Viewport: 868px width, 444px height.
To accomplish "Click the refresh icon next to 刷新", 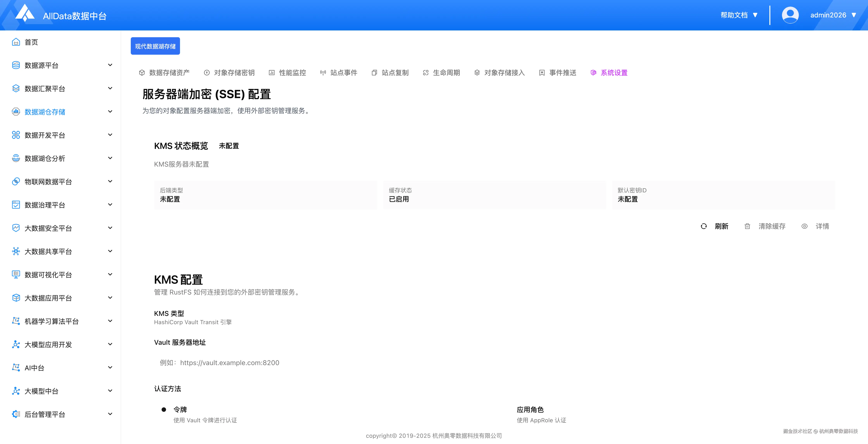I will [x=704, y=226].
